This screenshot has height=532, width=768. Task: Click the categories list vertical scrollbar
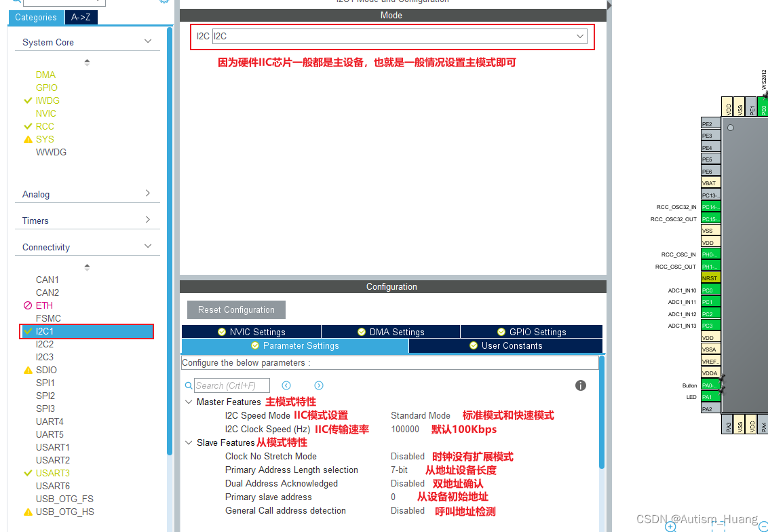[170, 241]
